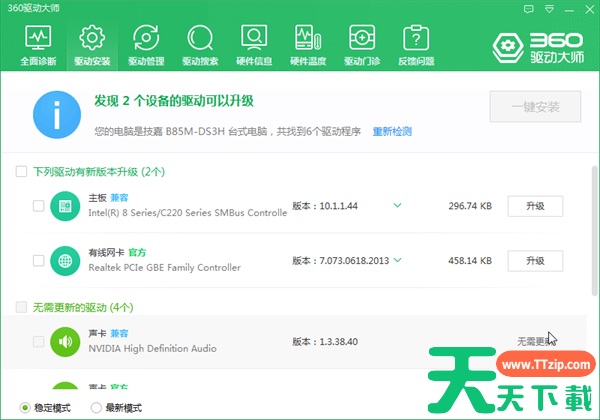Click the 有线网卡 network card globe icon
This screenshot has width=600, height=420.
[x=65, y=261]
